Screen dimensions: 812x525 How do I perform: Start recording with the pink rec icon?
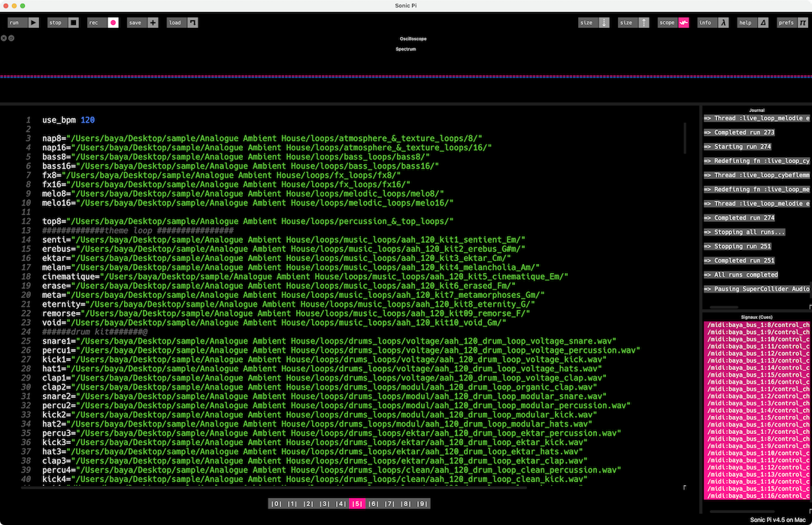pyautogui.click(x=114, y=23)
